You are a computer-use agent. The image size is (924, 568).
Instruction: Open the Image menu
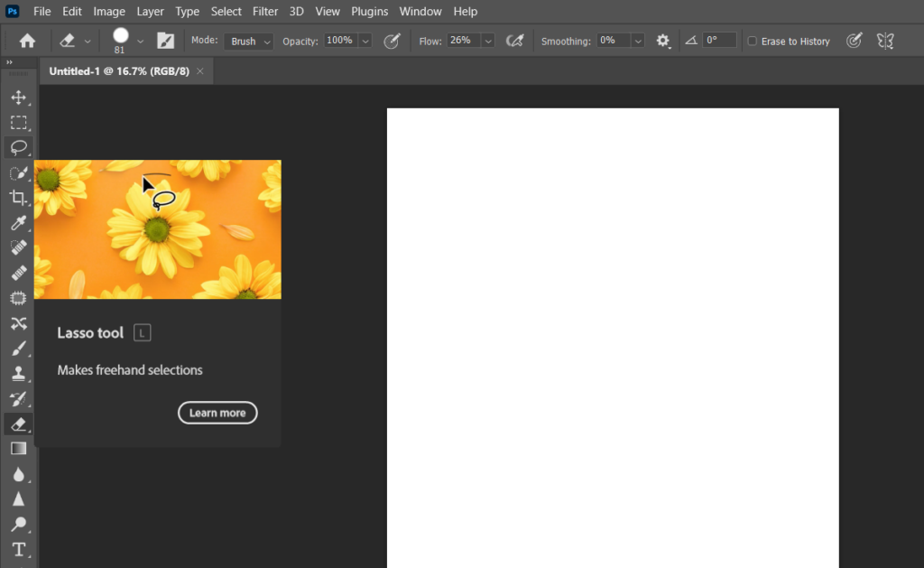click(x=109, y=11)
